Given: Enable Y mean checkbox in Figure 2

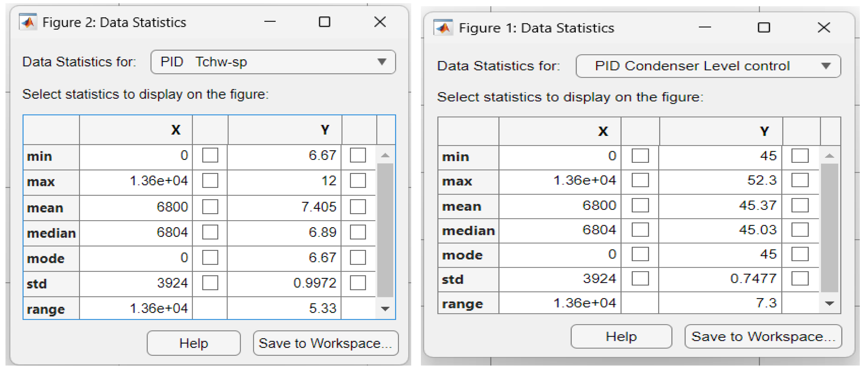Looking at the screenshot, I should pyautogui.click(x=358, y=206).
